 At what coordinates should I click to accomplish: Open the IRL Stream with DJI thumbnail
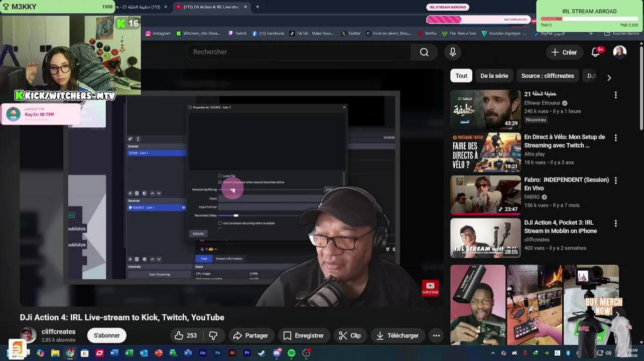(485, 238)
